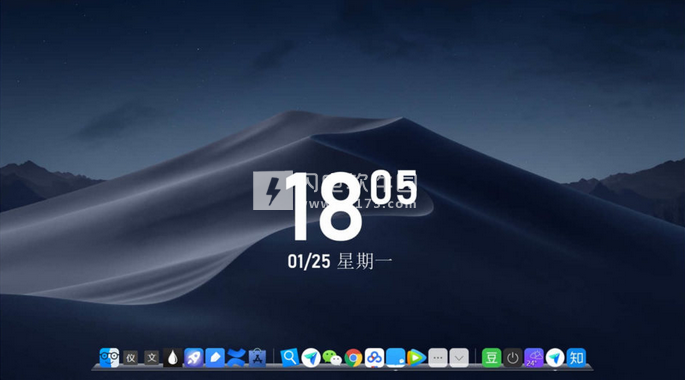This screenshot has width=685, height=380.
Task: Click the '01/25 星期一' date text
Action: click(x=340, y=262)
